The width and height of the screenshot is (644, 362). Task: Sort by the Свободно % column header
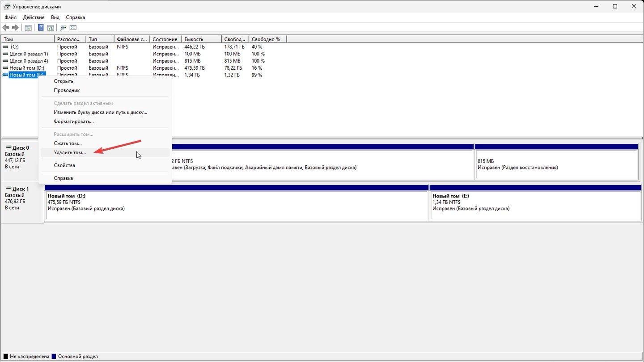pyautogui.click(x=267, y=39)
